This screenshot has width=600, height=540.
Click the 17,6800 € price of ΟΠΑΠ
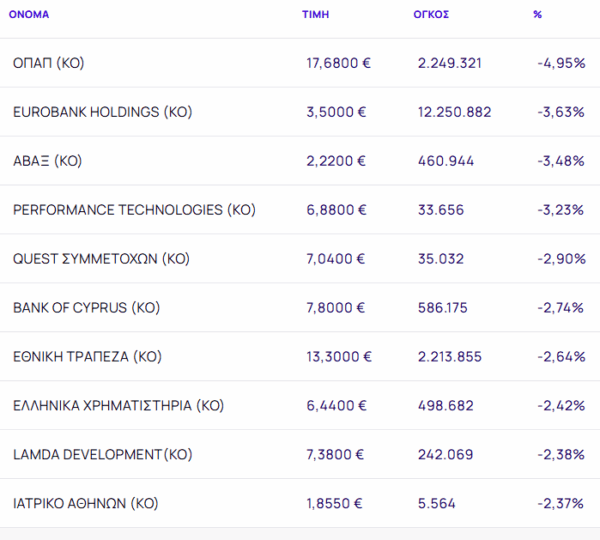coord(338,63)
